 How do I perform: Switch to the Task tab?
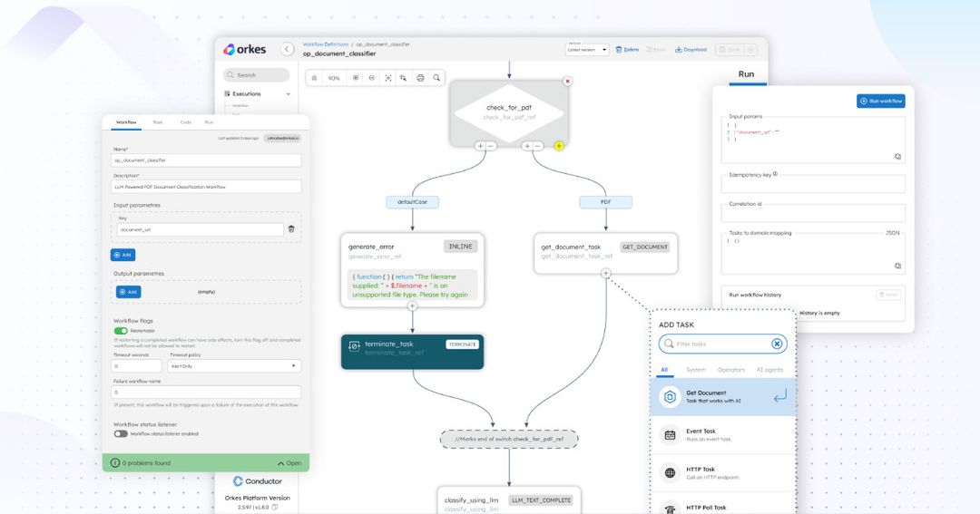[x=158, y=122]
